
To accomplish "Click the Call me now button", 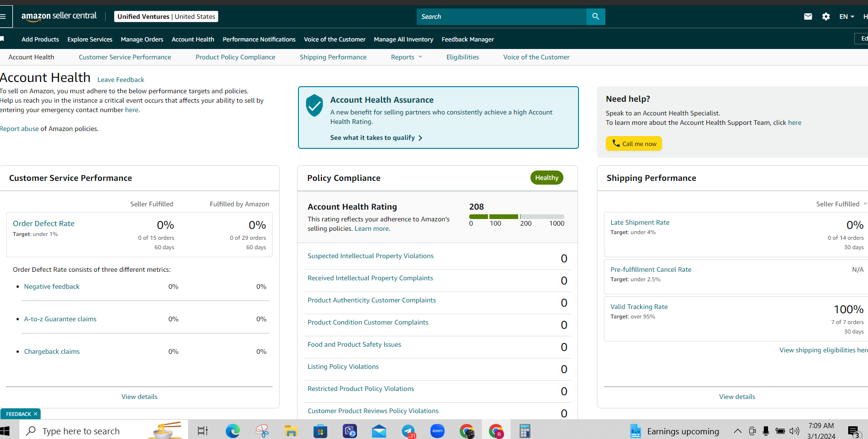I will [x=634, y=144].
